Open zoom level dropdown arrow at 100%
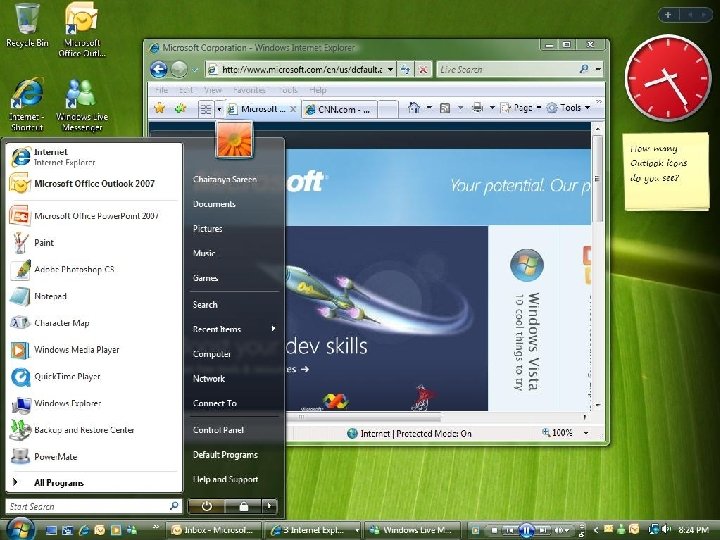Image resolution: width=720 pixels, height=540 pixels. click(x=586, y=433)
